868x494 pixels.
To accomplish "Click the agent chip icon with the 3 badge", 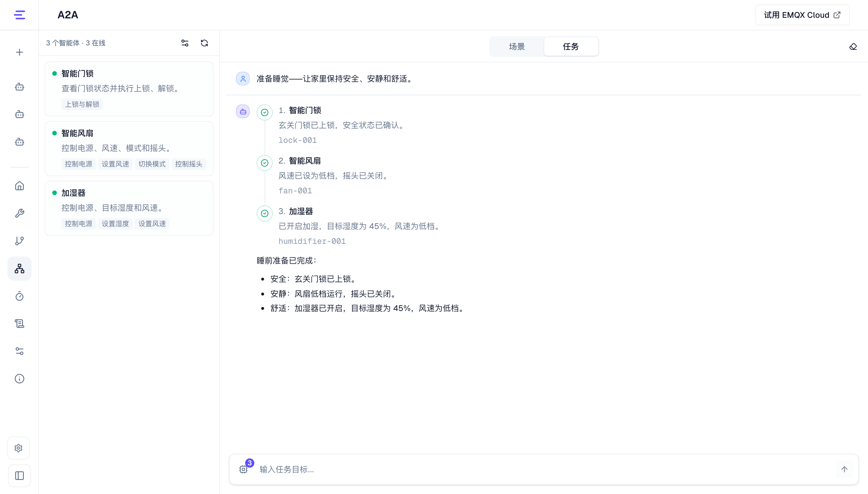I will (243, 469).
